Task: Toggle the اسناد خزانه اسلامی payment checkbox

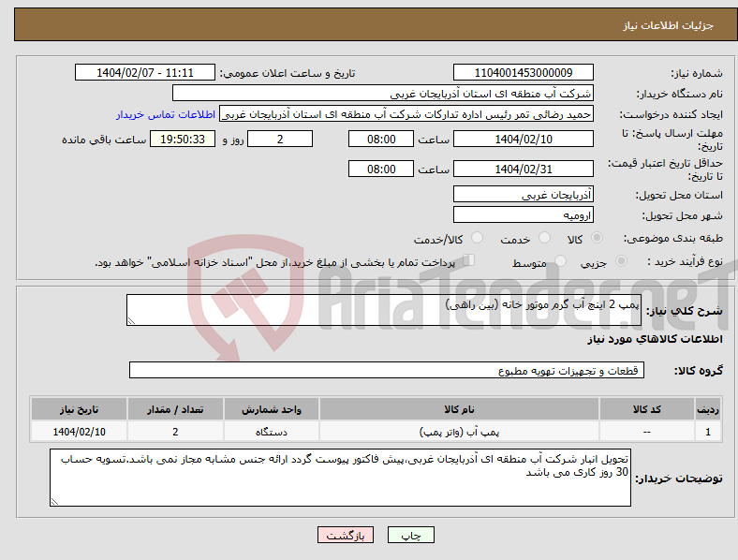Action: (x=469, y=260)
